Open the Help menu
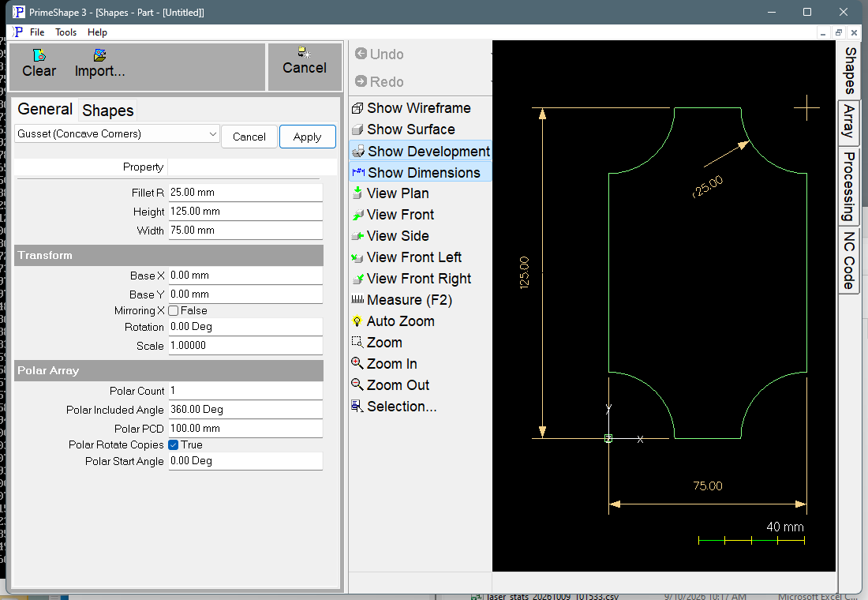This screenshot has width=868, height=600. click(x=97, y=32)
